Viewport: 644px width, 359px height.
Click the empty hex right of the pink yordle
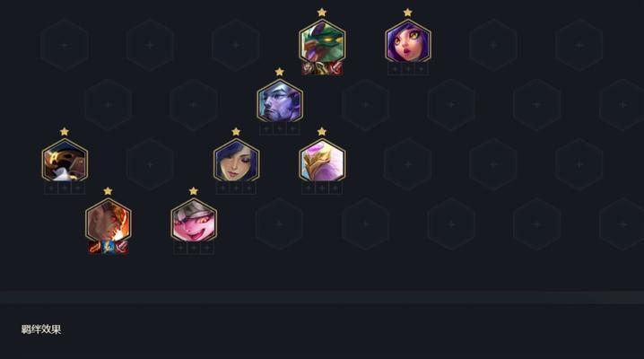279,223
